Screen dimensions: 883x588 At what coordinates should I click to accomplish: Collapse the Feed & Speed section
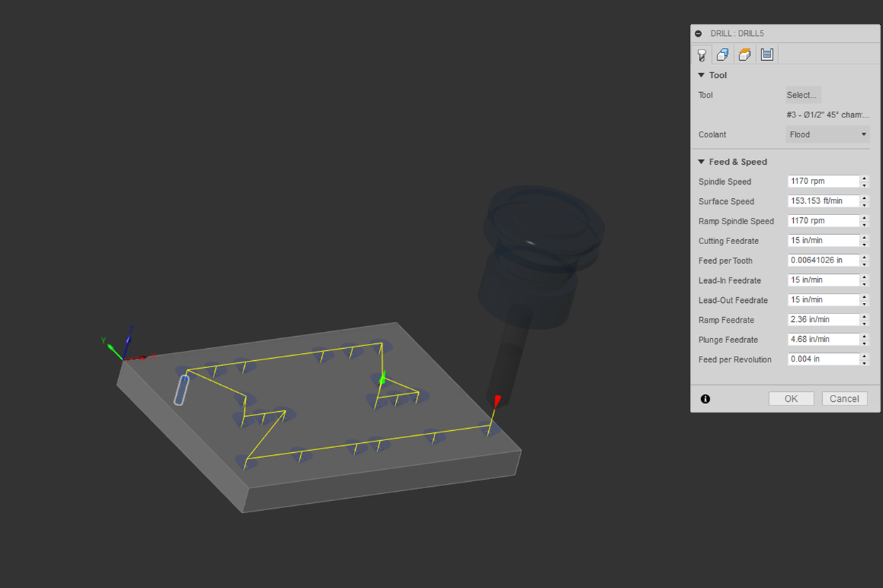(x=702, y=162)
